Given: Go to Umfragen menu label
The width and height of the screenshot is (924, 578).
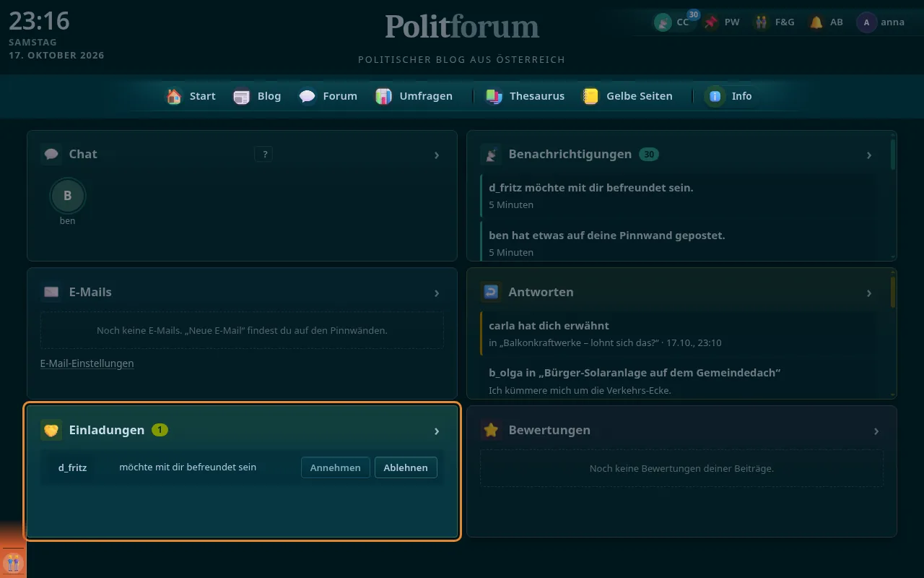Looking at the screenshot, I should [426, 96].
